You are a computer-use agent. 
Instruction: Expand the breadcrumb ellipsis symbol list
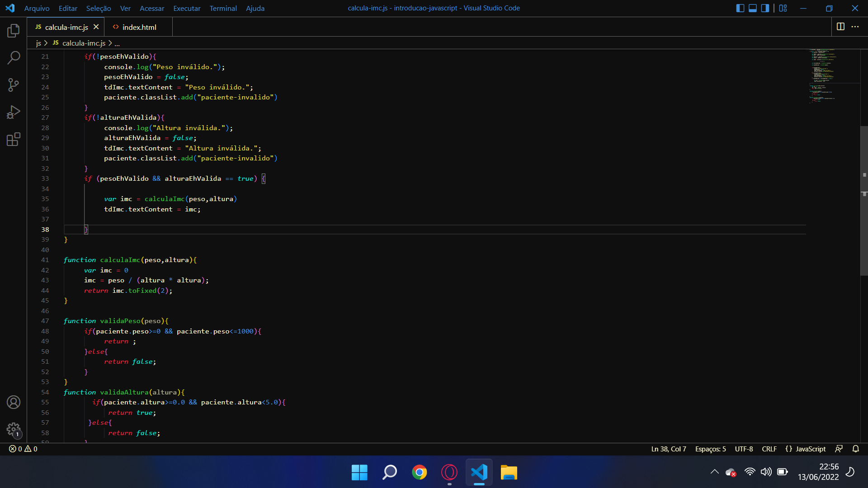[x=117, y=43]
